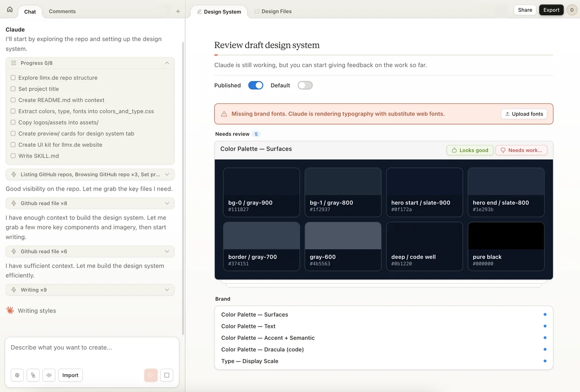580x392 pixels.
Task: Select the voice input waveform icon
Action: point(49,375)
